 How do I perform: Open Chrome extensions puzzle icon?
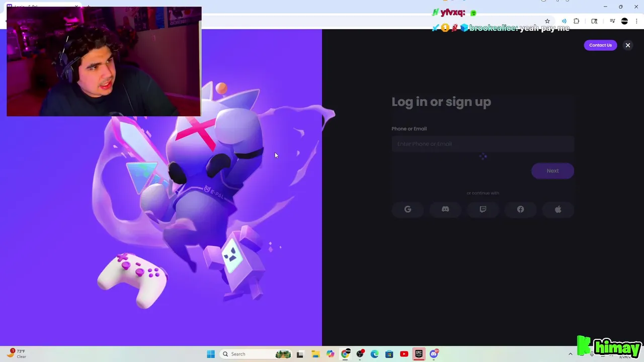tap(577, 21)
